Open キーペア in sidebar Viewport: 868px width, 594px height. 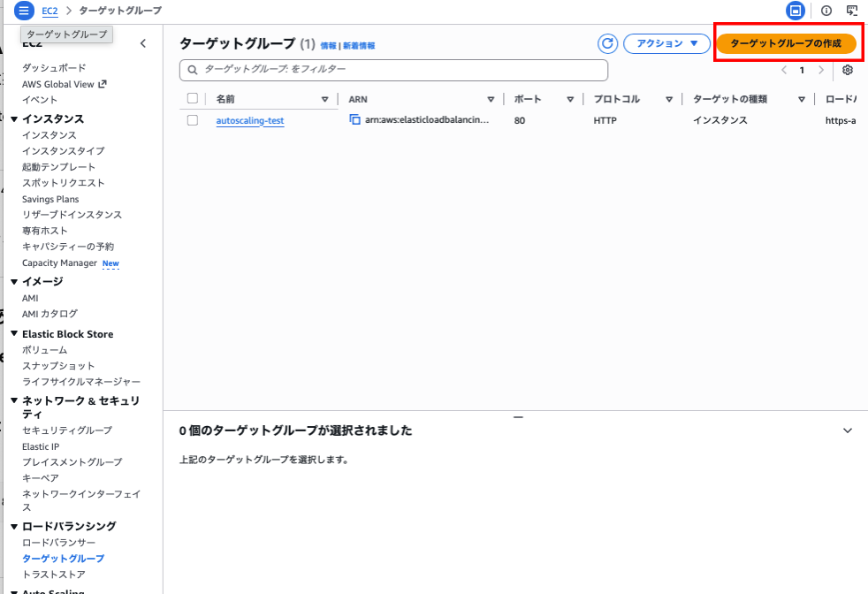(41, 477)
